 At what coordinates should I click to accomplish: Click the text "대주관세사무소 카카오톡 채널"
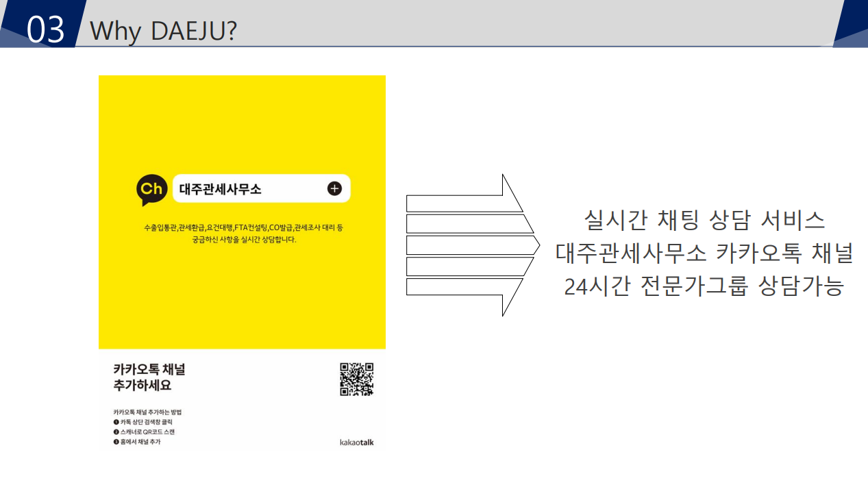704,253
